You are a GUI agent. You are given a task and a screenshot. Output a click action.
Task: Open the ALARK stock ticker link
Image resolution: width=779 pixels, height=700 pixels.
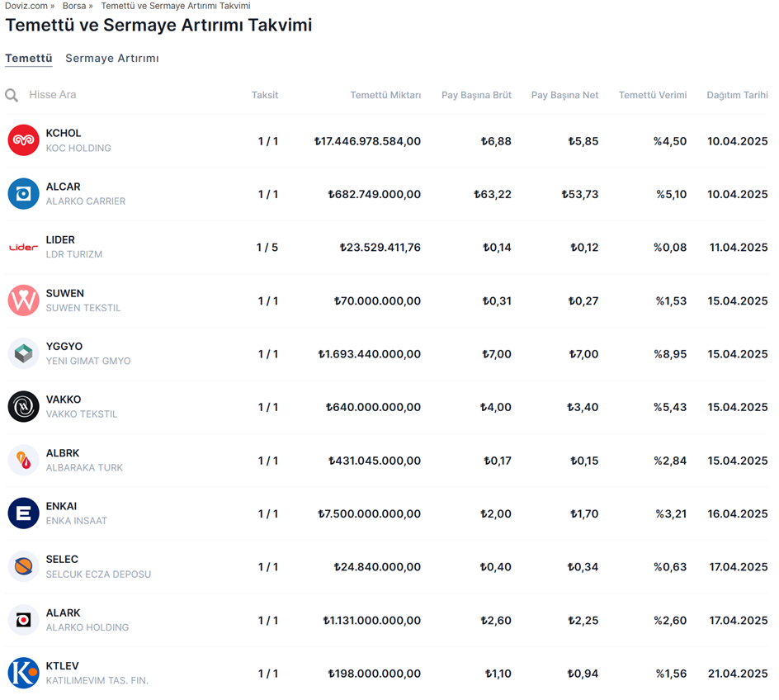point(63,613)
